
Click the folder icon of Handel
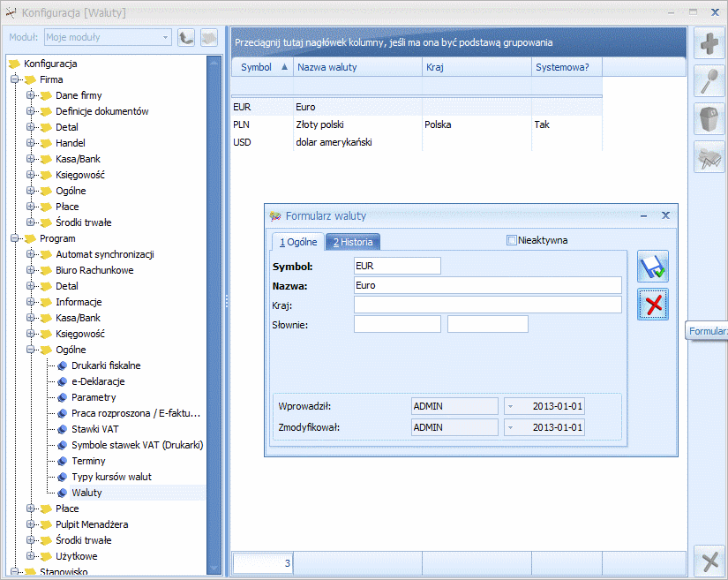[46, 144]
